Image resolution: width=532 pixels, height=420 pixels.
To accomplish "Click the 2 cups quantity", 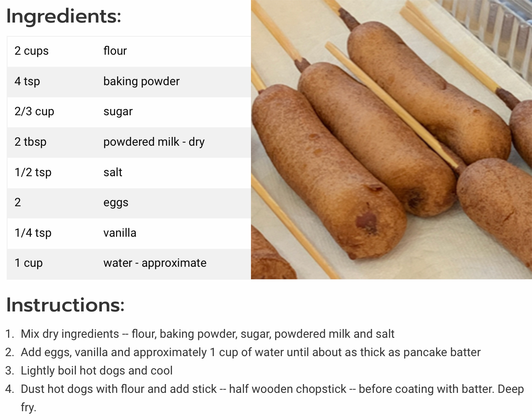I will click(32, 51).
